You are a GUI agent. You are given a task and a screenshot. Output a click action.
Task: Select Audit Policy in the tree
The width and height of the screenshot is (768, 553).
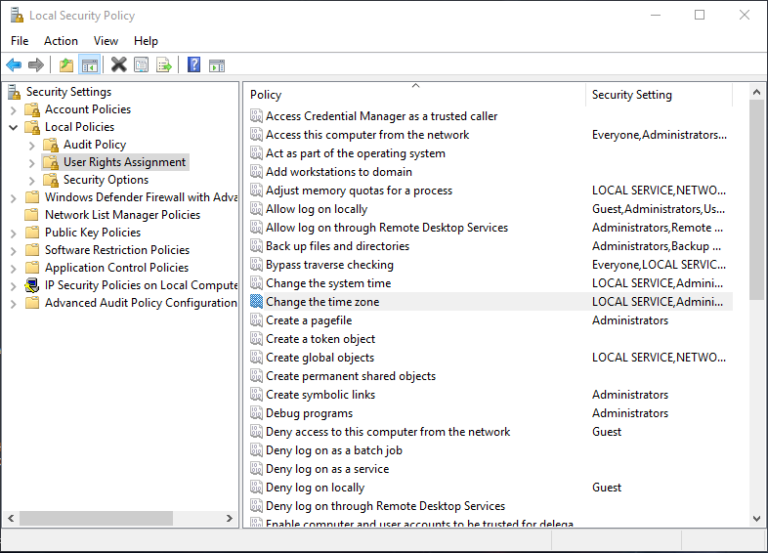[x=94, y=145]
